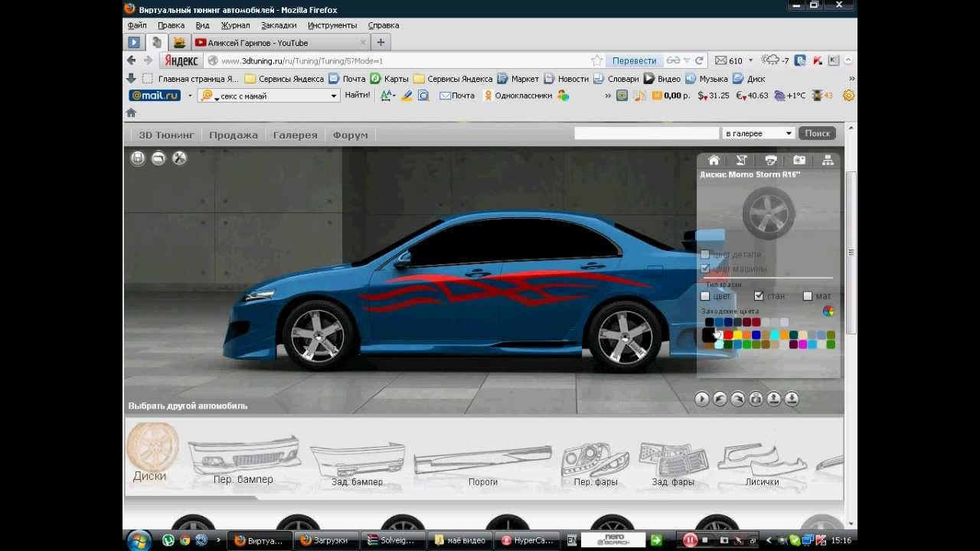Open the full color wheel picker

[x=828, y=311]
